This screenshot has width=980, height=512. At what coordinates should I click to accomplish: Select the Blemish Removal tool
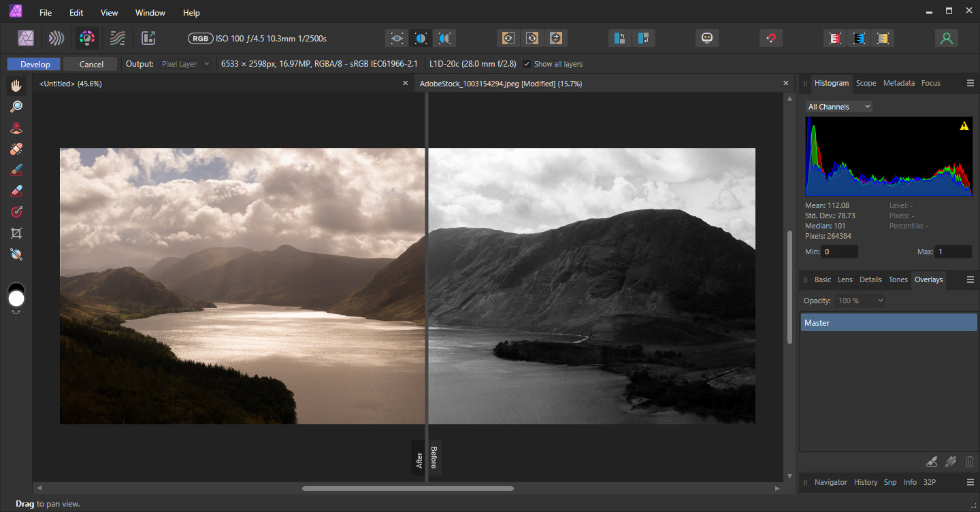click(x=16, y=148)
